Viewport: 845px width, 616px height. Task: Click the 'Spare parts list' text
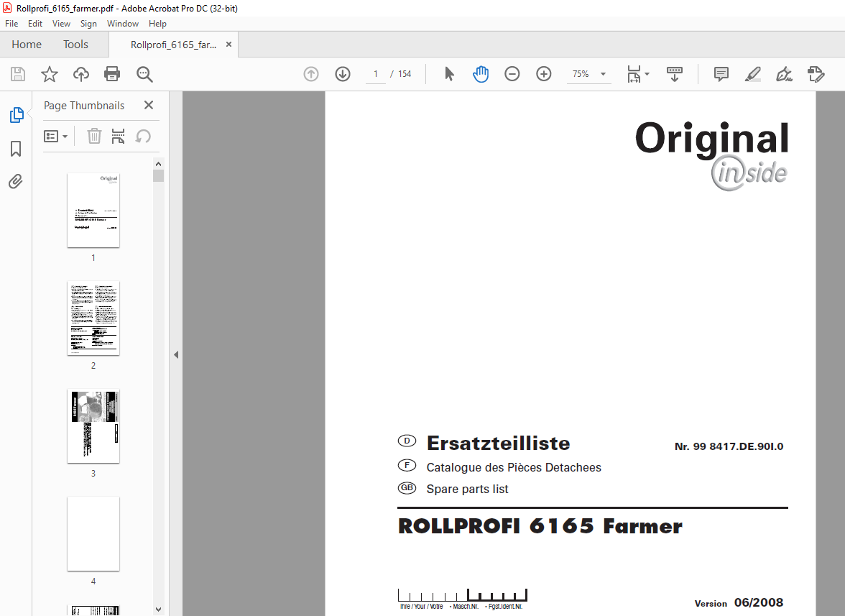pyautogui.click(x=467, y=489)
